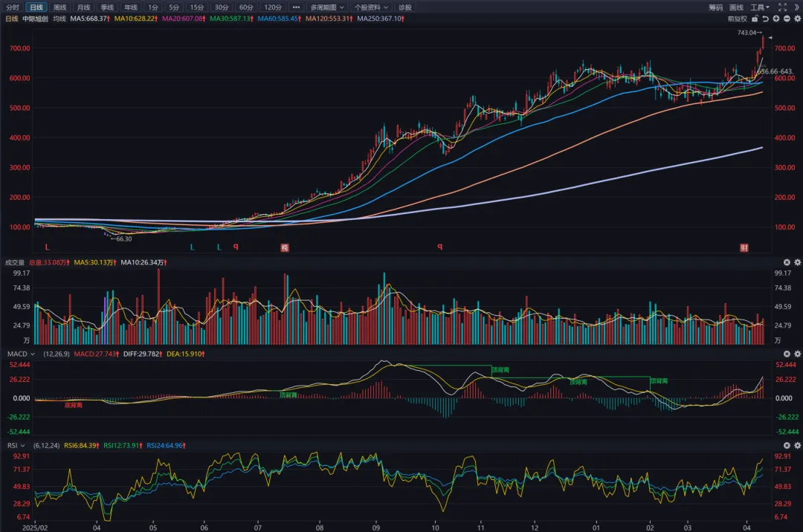Screen dimensions: 803x532
Task: Click the RSI6:84.39 readout
Action: coord(82,446)
